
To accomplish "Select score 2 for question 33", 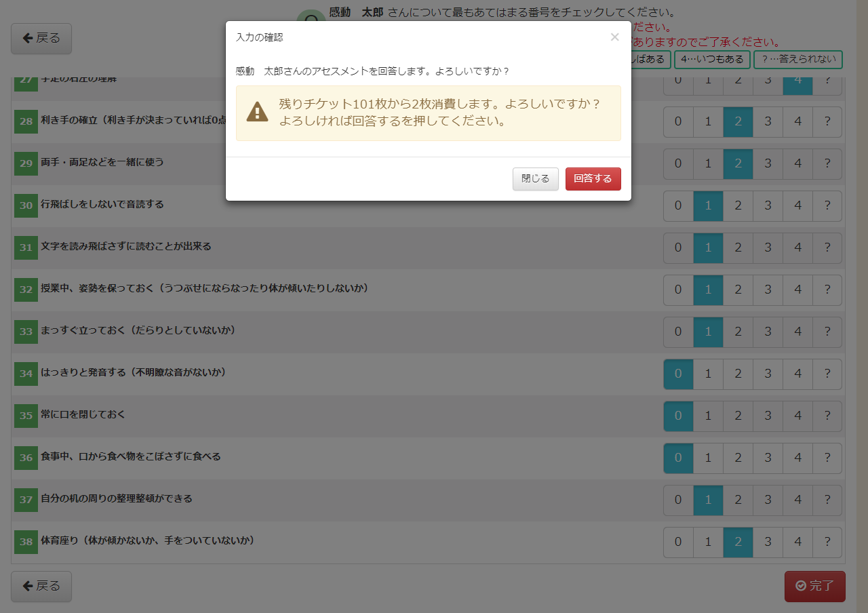I will click(738, 332).
